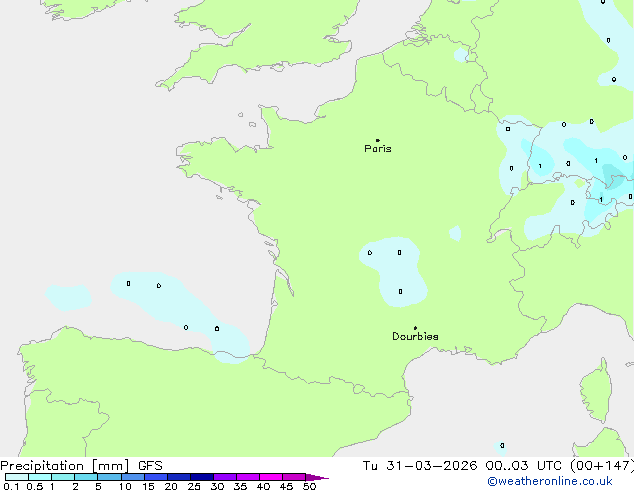
Task: Click the GFS model label
Action: coord(150,466)
